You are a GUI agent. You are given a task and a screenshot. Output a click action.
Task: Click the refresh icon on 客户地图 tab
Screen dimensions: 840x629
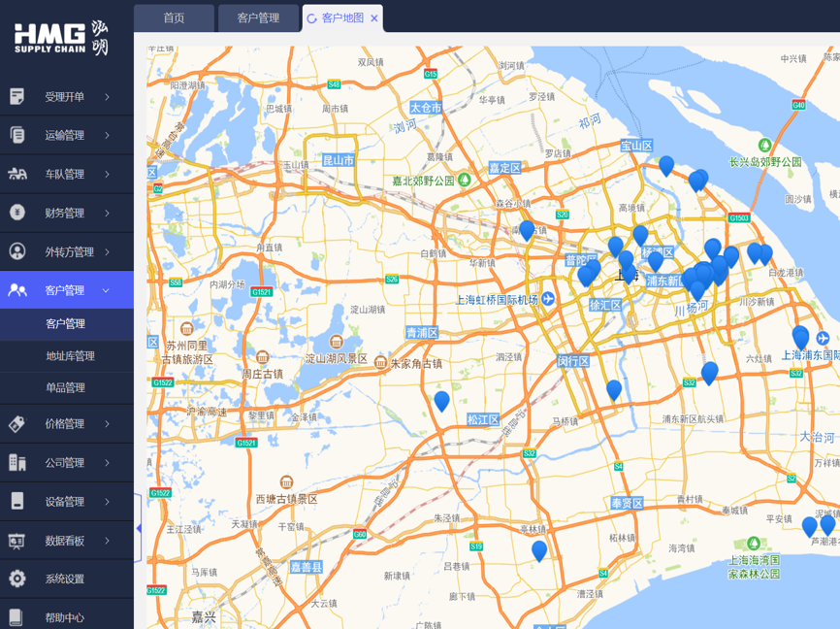(x=311, y=18)
